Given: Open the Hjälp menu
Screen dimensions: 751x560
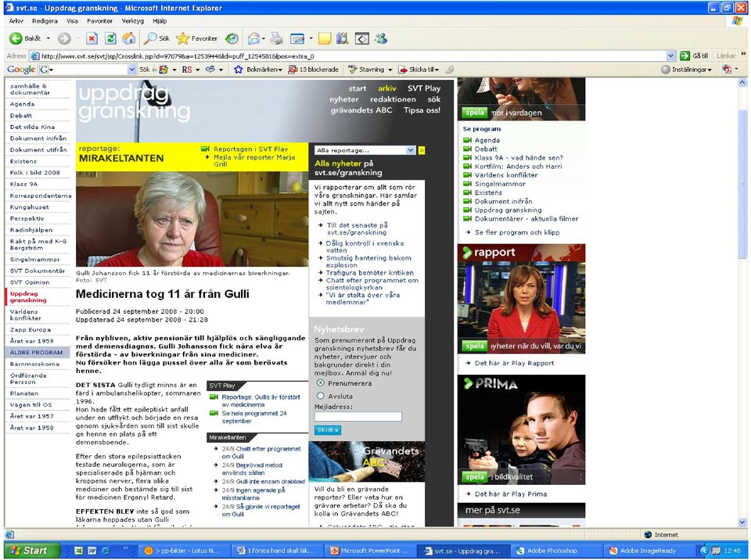Looking at the screenshot, I should [x=160, y=21].
